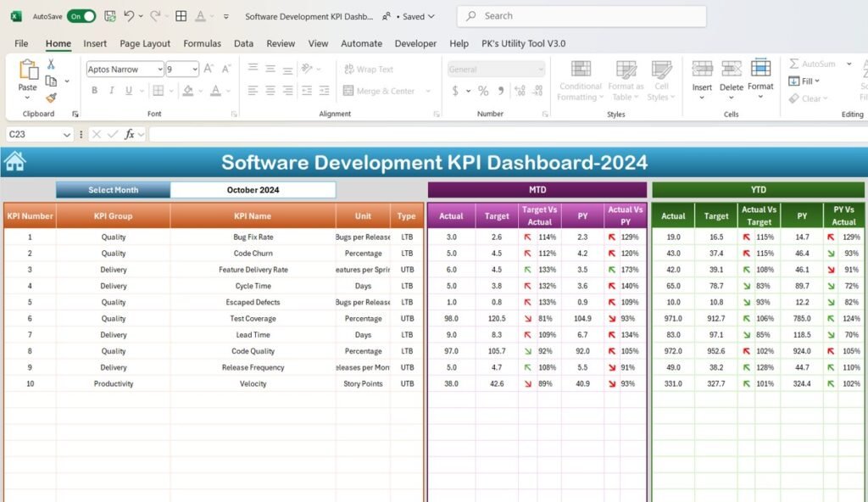
Task: Click the Delete cells icon
Action: click(x=731, y=70)
